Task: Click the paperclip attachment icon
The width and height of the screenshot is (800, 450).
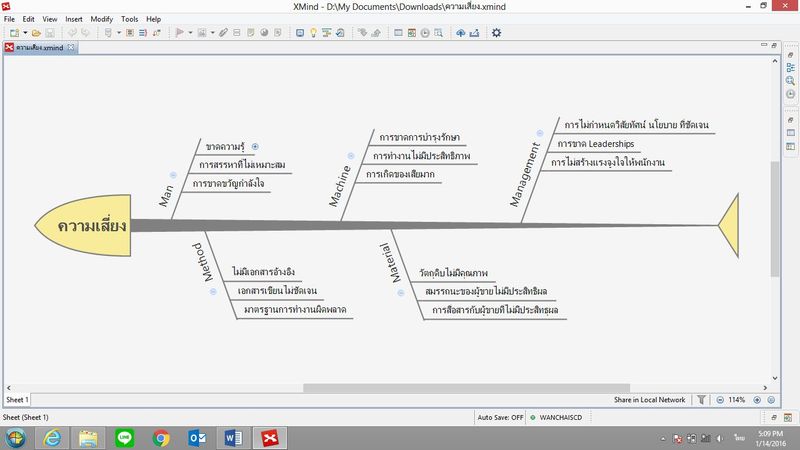Action: 223,33
